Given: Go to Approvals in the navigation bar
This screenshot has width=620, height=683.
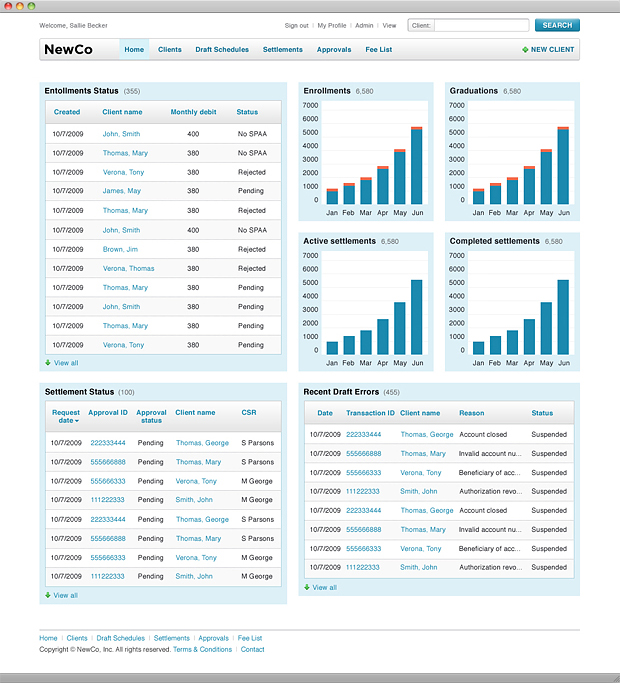Looking at the screenshot, I should tap(334, 49).
